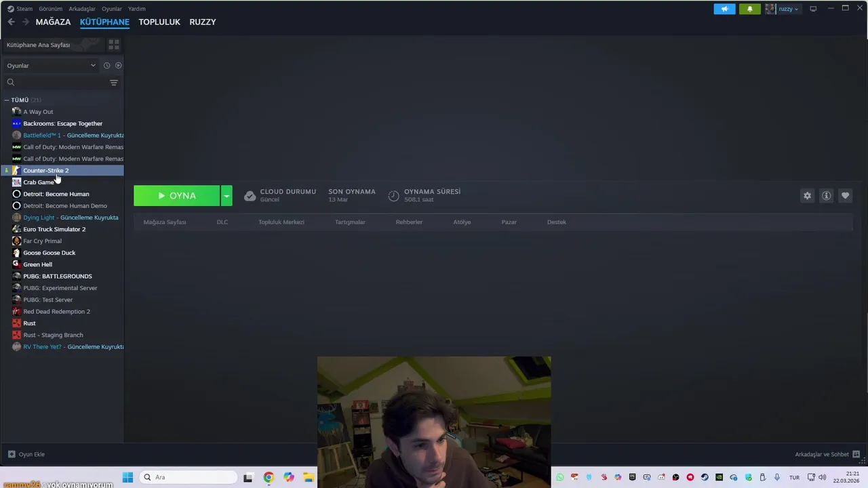
Task: Enter Big Picture mode via monitor icon
Action: [x=813, y=9]
